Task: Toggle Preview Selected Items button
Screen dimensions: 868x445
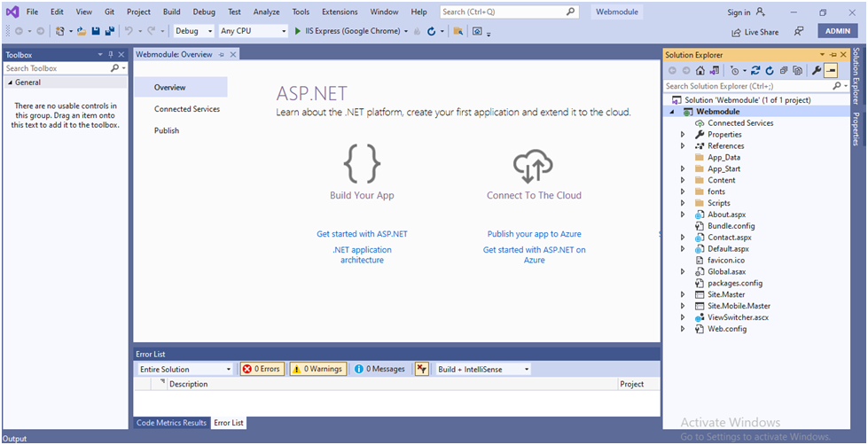Action: point(831,70)
